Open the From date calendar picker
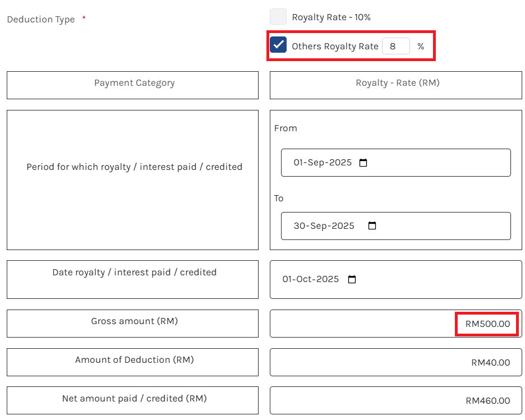525x420 pixels. [x=363, y=162]
